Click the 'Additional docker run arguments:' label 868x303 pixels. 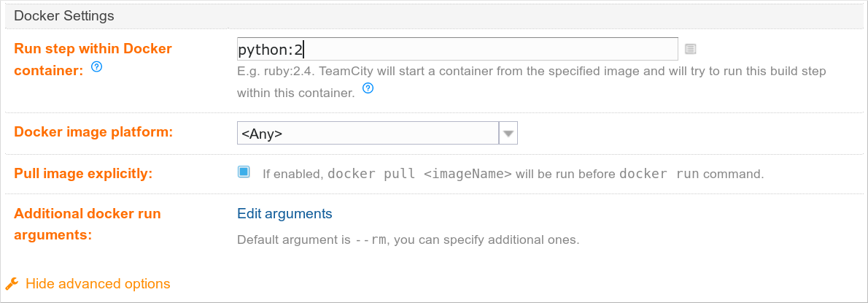click(88, 224)
